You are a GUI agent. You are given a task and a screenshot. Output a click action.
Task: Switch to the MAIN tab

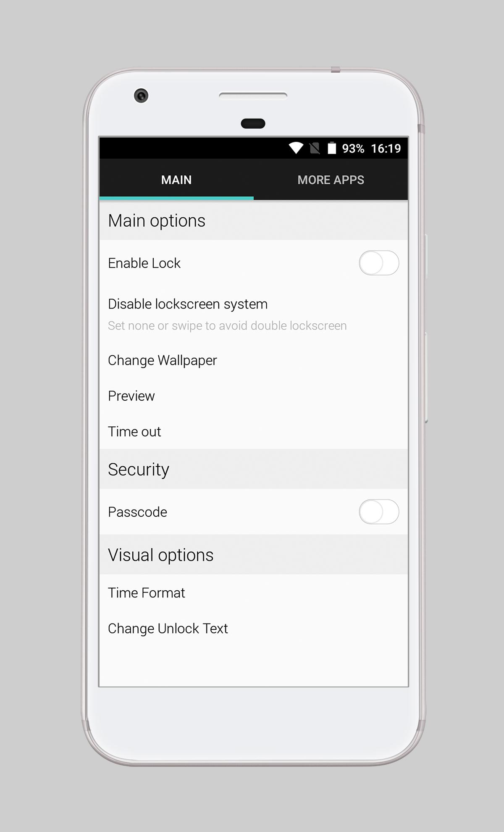pos(176,180)
